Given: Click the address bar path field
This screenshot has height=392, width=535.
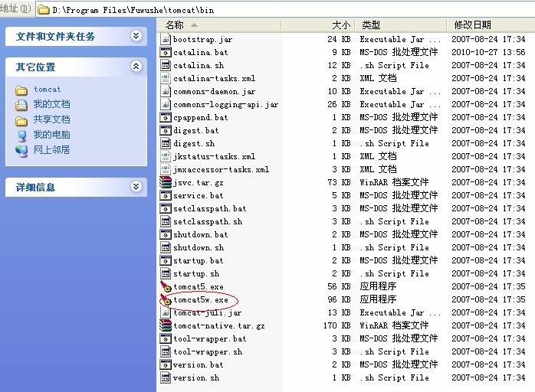Looking at the screenshot, I should (x=291, y=9).
